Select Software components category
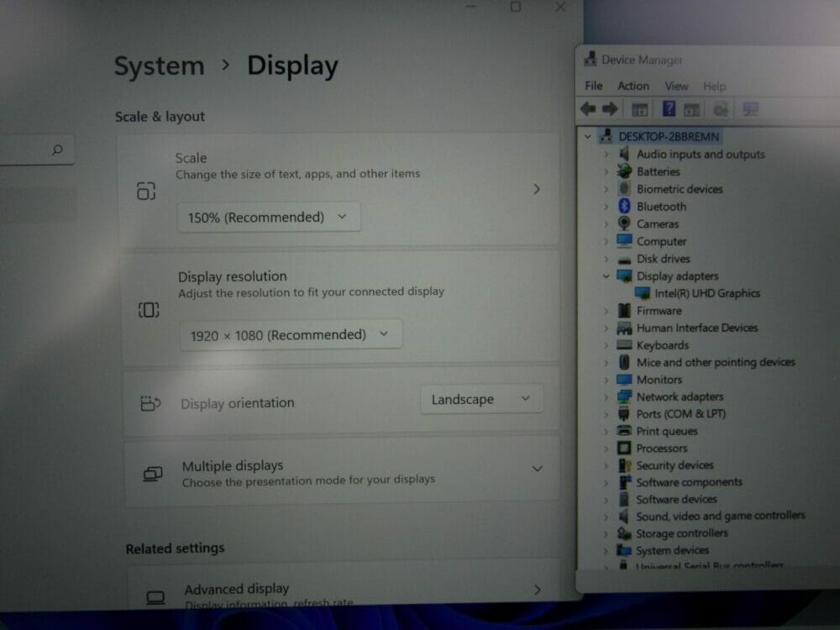 (690, 481)
